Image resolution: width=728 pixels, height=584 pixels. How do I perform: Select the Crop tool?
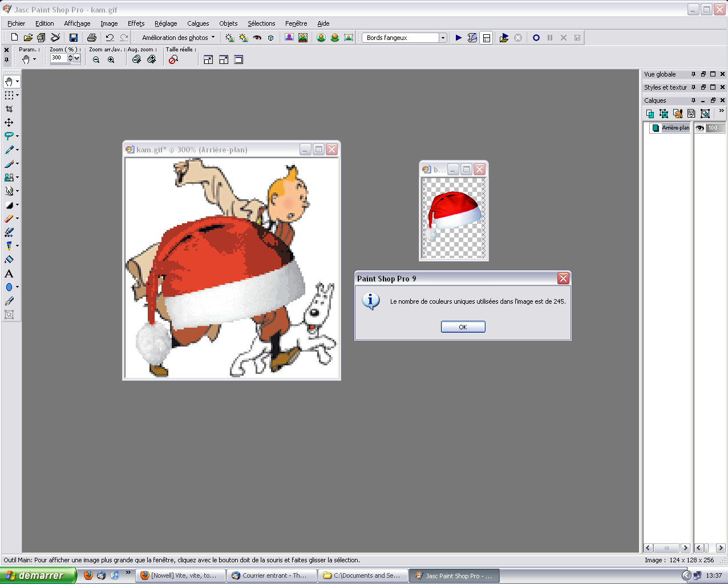coord(9,108)
